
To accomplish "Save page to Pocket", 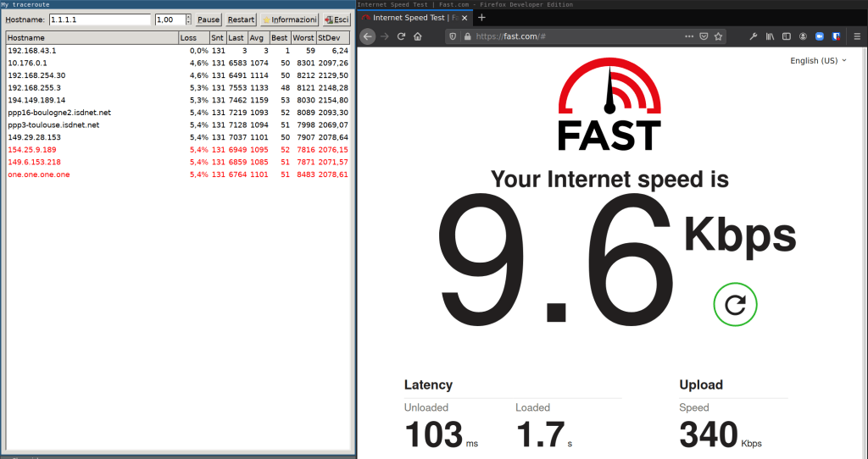I will click(704, 36).
